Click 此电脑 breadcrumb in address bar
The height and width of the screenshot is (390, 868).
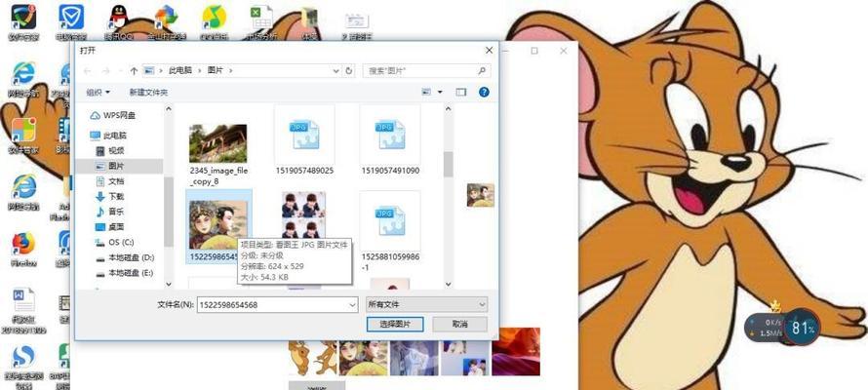click(x=179, y=71)
